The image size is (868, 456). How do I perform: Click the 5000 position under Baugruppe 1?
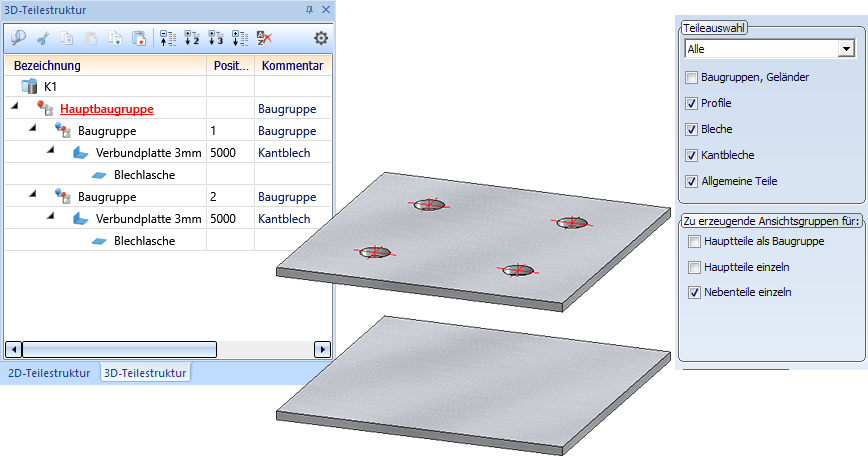coord(223,153)
